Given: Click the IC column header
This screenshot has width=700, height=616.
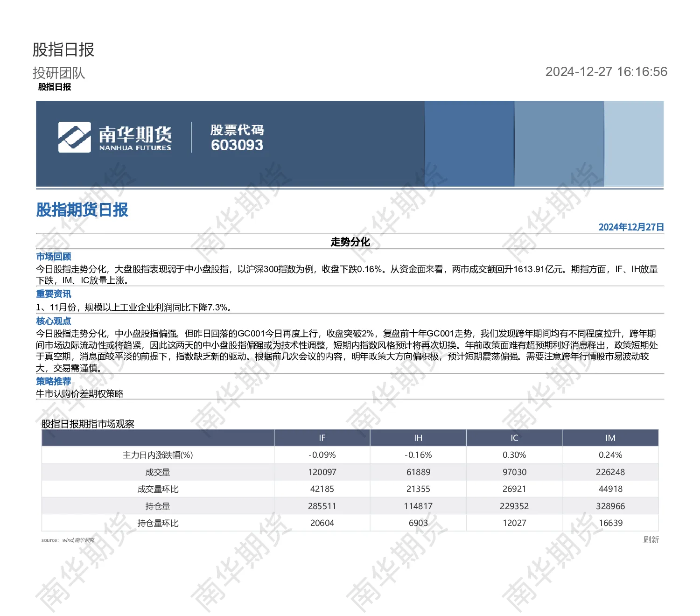Looking at the screenshot, I should pyautogui.click(x=514, y=438).
